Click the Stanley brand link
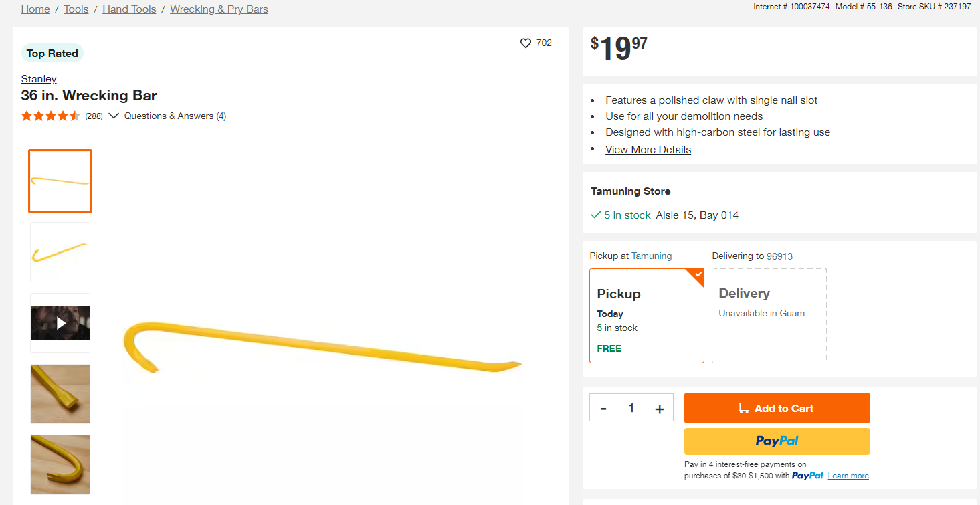This screenshot has width=980, height=505. (x=39, y=79)
